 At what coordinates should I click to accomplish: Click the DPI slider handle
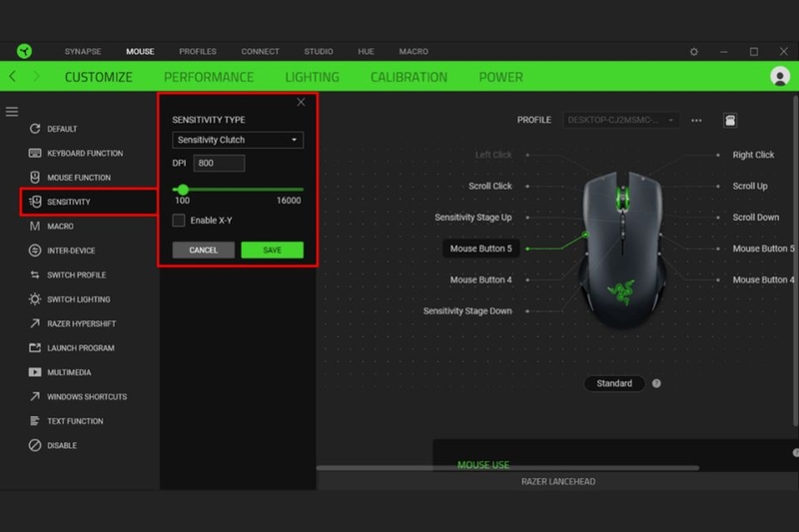[x=183, y=190]
